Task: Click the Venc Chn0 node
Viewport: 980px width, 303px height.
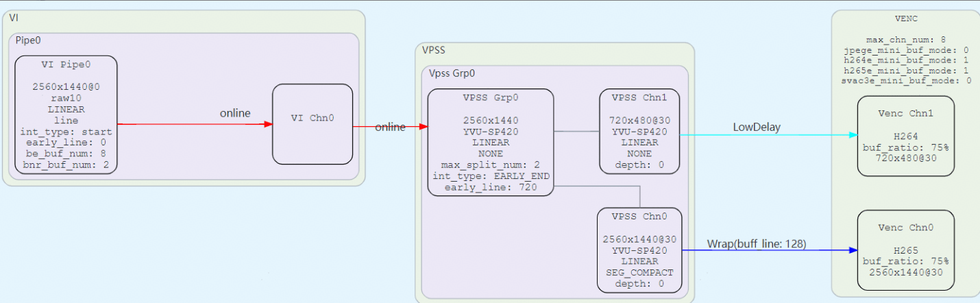Action: point(906,250)
